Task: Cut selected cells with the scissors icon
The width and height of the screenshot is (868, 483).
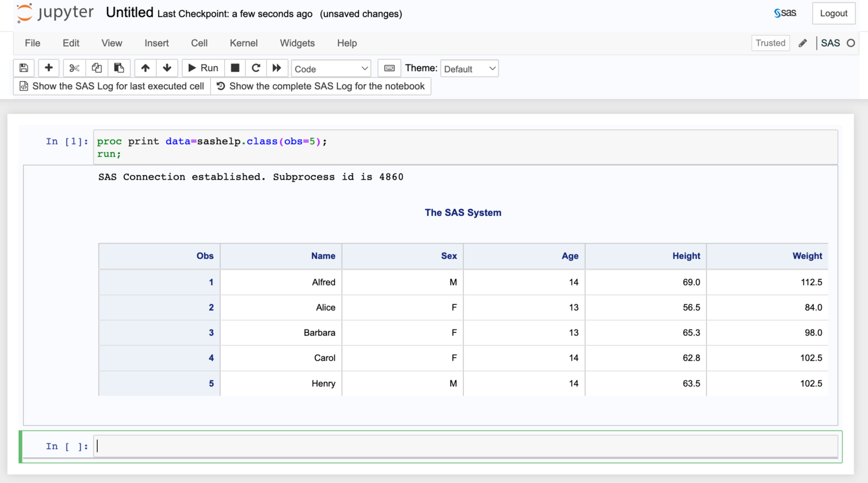Action: (x=74, y=68)
